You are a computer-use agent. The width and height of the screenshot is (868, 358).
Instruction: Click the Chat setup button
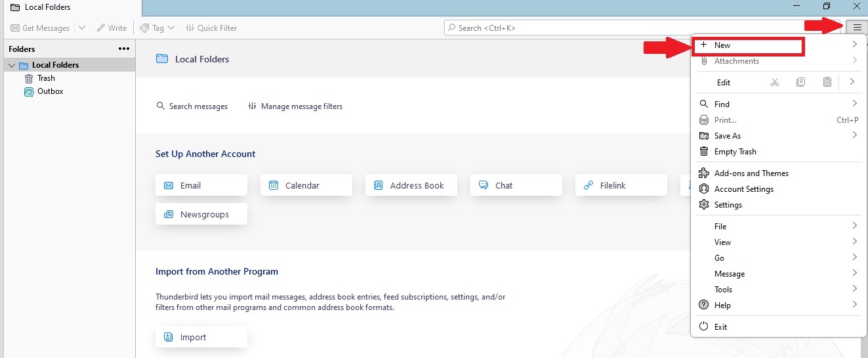click(x=516, y=185)
